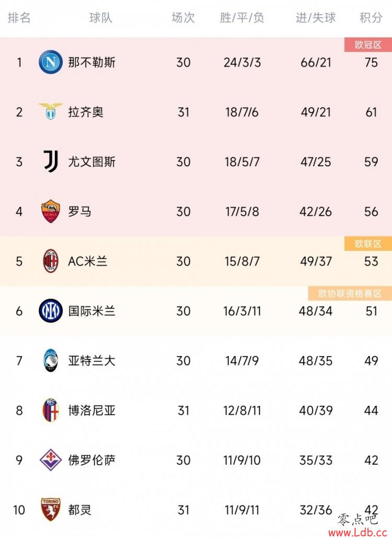
Task: Select the 积分 column header
Action: click(x=371, y=17)
